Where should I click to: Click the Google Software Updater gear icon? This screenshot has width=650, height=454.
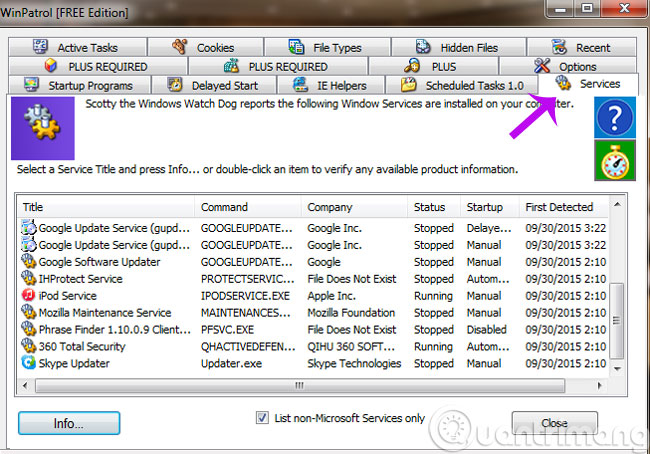click(x=28, y=261)
